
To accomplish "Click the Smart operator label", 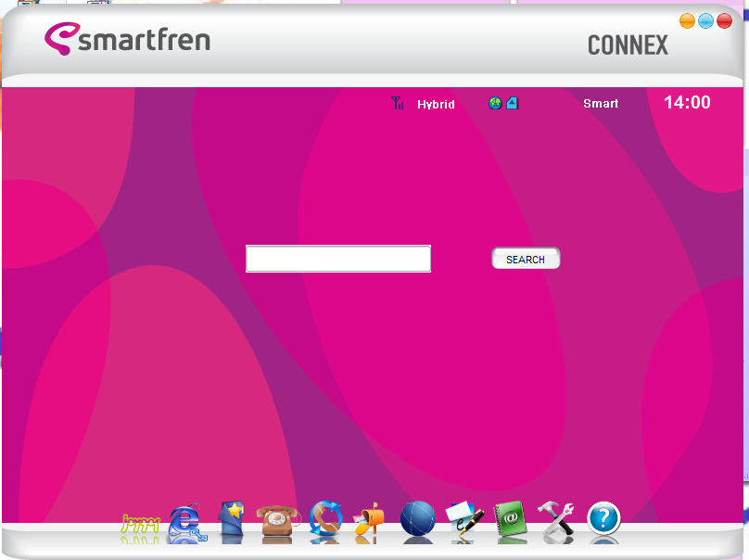I will coord(601,104).
